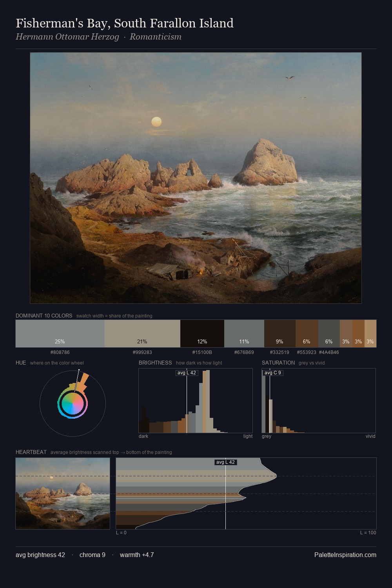Click the grey axis label under saturation
Viewport: 392px width, 588px height.
(267, 436)
